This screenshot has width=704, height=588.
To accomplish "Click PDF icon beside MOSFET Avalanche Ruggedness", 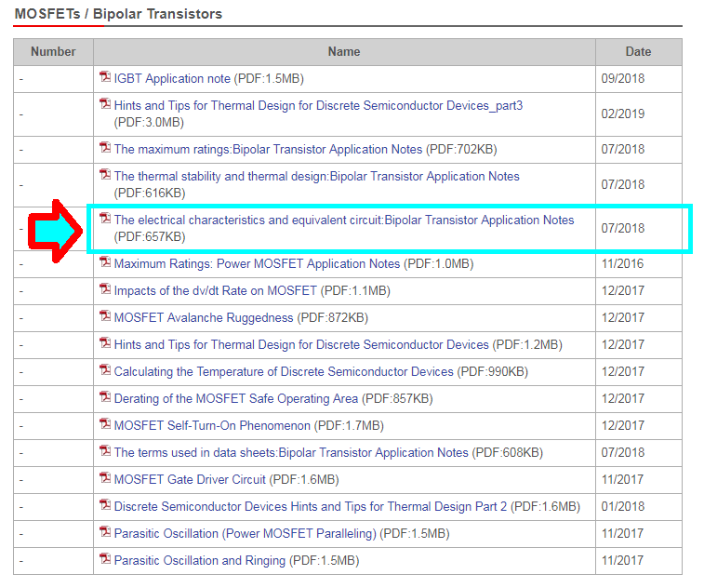I will point(105,315).
